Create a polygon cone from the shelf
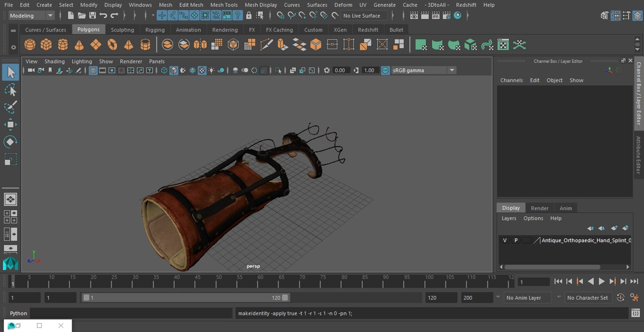 tap(79, 45)
